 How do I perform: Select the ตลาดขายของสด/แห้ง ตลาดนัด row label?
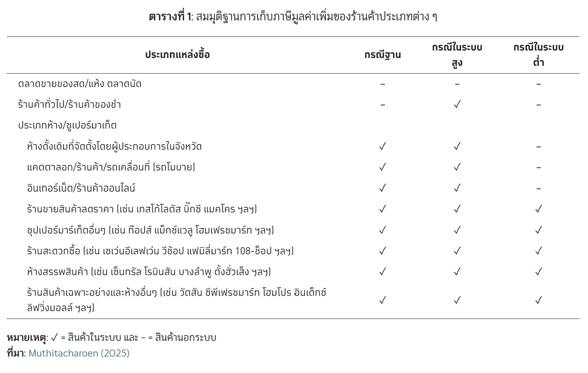80,84
